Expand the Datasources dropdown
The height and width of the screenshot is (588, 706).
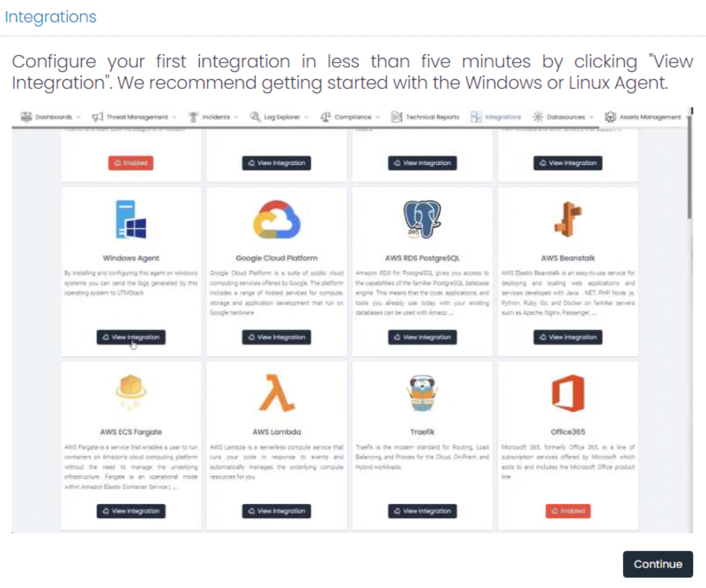pyautogui.click(x=563, y=117)
